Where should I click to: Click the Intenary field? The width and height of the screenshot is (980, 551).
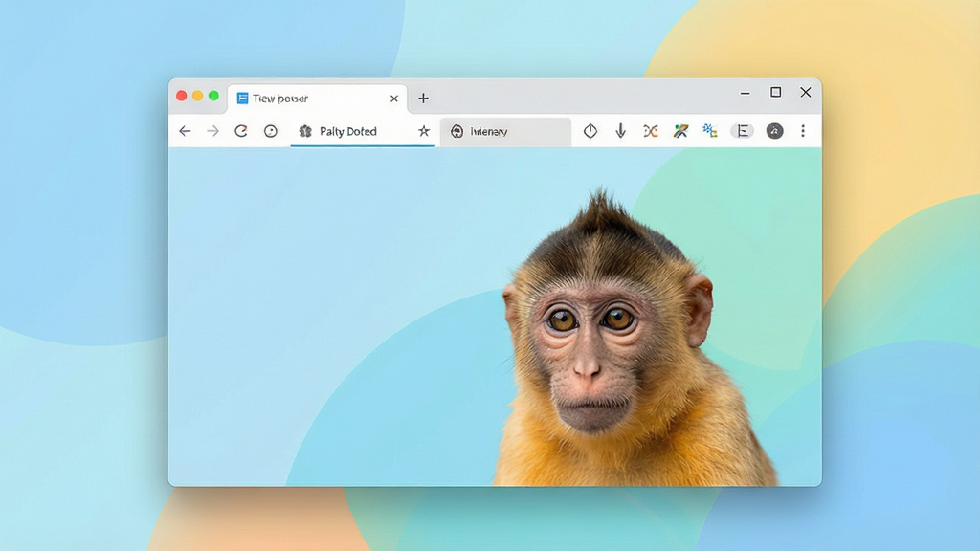[x=505, y=131]
